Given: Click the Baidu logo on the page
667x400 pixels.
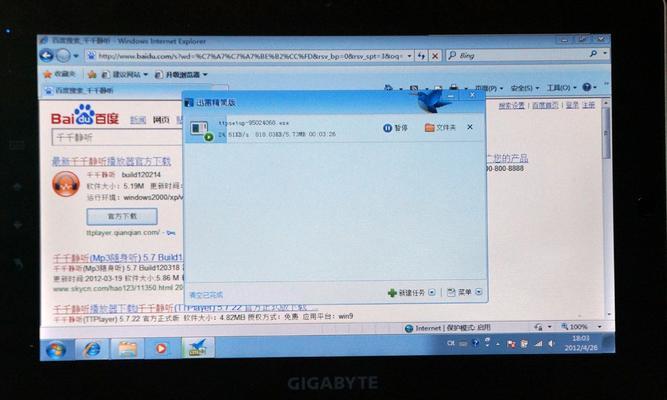Looking at the screenshot, I should tap(85, 115).
